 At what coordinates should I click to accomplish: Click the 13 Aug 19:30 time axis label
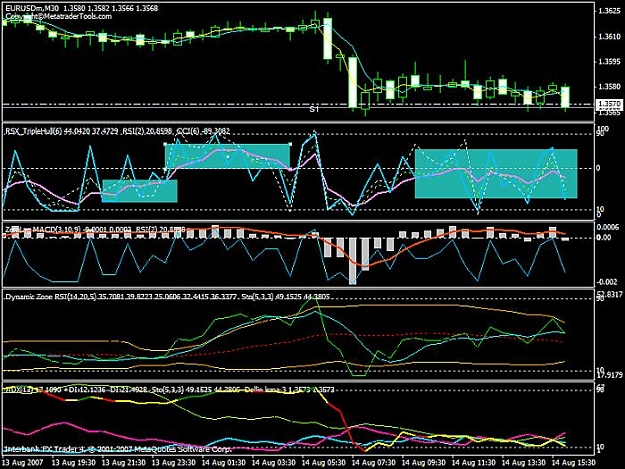pos(74,463)
